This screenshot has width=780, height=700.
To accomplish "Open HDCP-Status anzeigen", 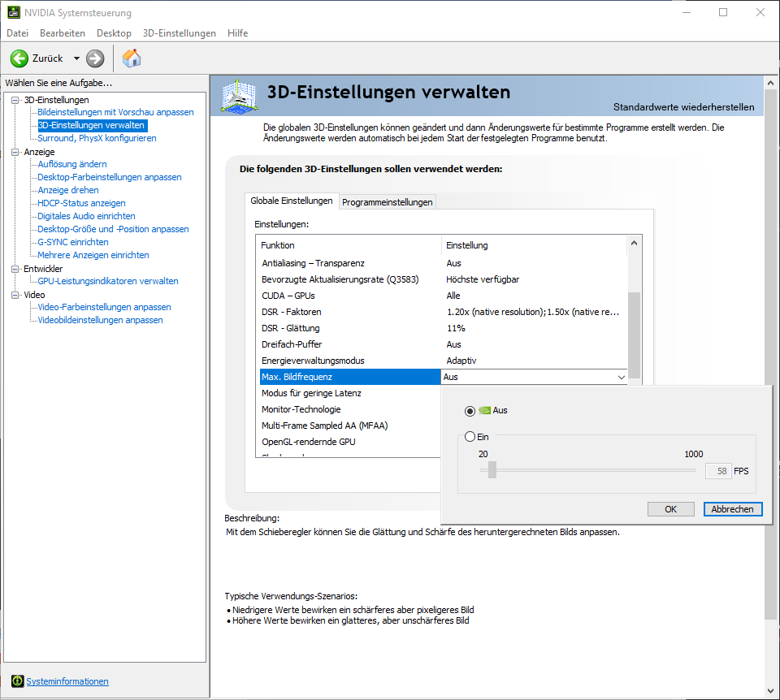I will pos(81,203).
